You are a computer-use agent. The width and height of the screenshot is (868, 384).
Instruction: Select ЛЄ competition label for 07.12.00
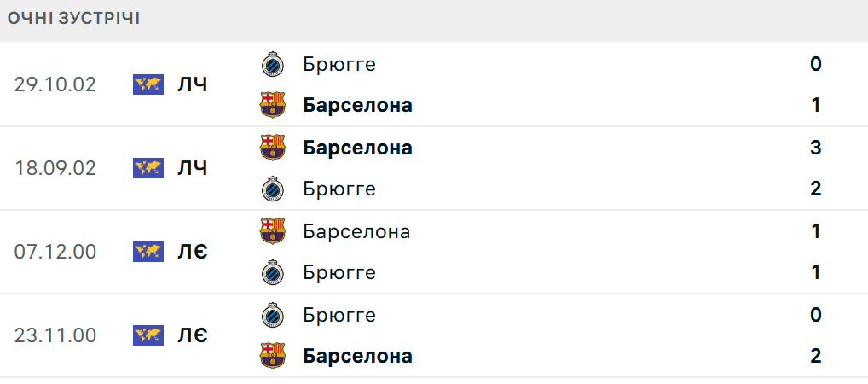click(192, 252)
